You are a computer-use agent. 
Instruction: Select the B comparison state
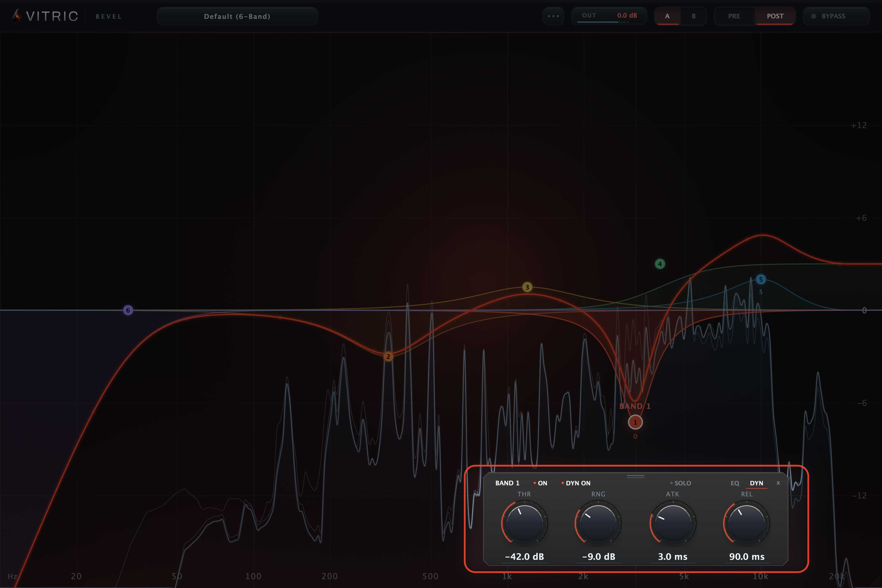coord(693,16)
